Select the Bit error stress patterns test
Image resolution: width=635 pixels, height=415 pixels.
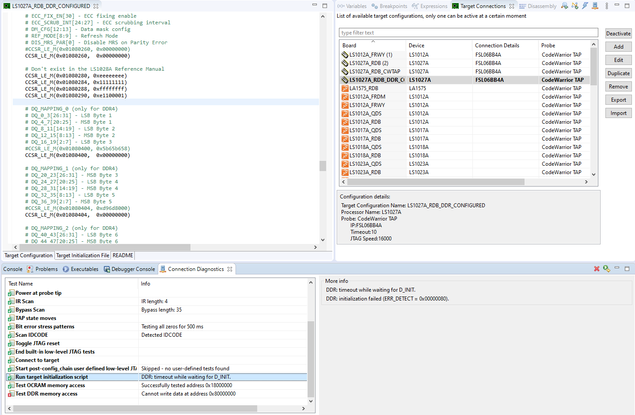tap(157, 327)
